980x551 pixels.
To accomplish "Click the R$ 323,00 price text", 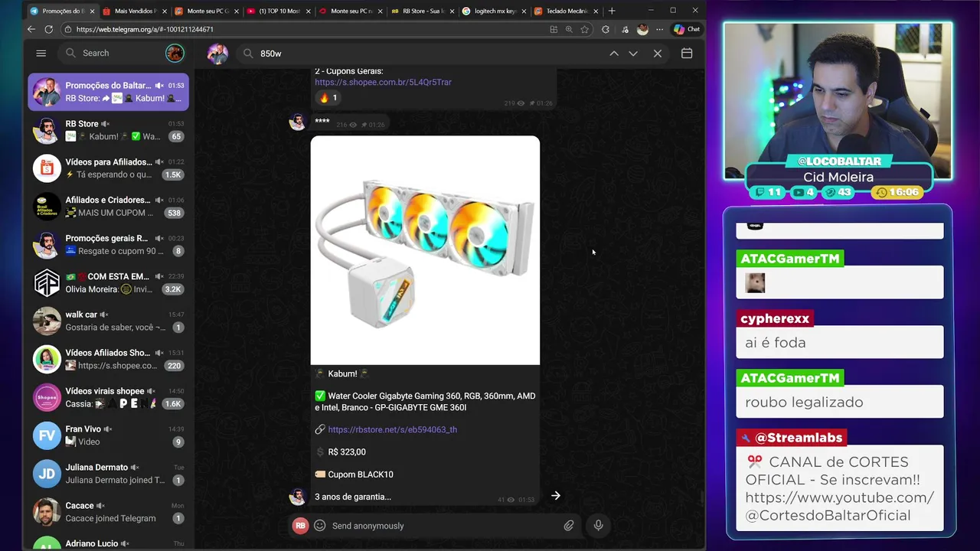I will pos(347,452).
